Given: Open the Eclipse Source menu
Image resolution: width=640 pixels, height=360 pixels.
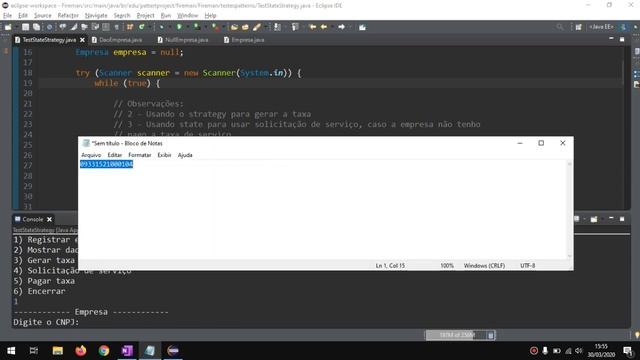Looking at the screenshot, I should pyautogui.click(x=42, y=16).
